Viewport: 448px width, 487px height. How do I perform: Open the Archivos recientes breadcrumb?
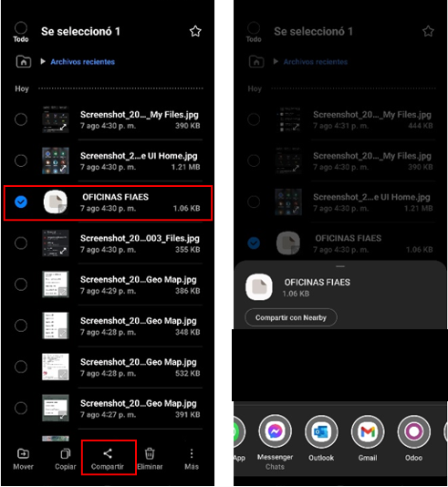pos(83,62)
